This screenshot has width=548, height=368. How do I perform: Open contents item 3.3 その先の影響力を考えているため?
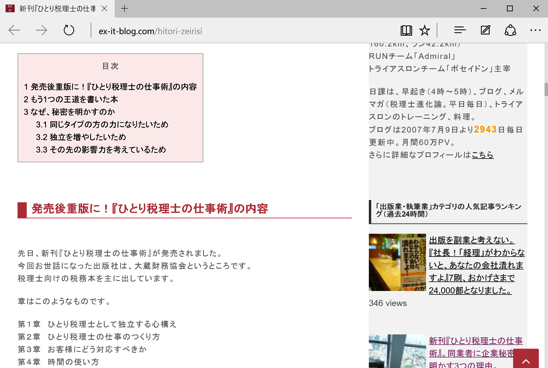(101, 150)
